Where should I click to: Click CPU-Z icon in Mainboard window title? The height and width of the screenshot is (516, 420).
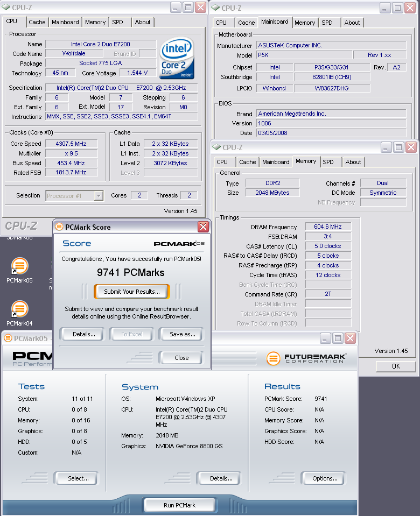[215, 8]
